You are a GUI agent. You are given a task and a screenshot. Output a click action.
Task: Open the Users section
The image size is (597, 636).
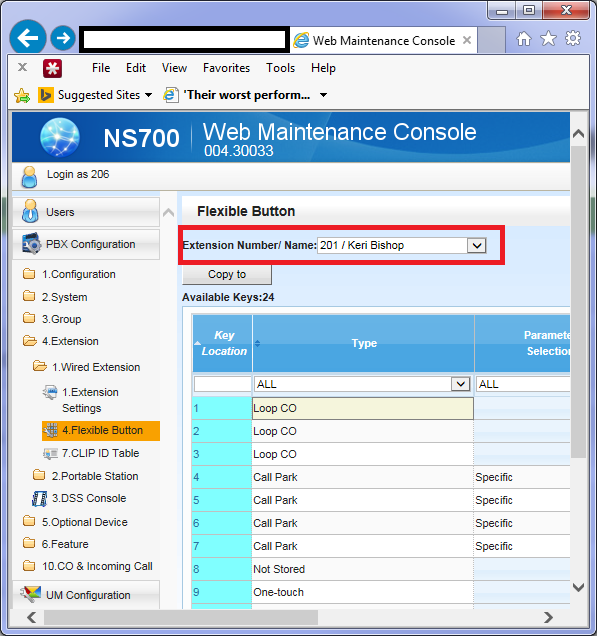tap(86, 212)
